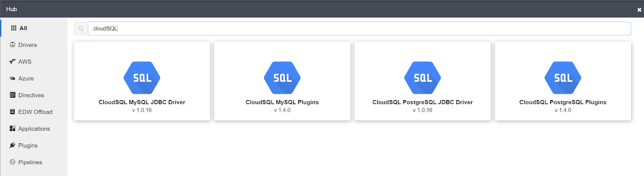Click the AWS category icon in sidebar
The height and width of the screenshot is (176, 644).
12,61
